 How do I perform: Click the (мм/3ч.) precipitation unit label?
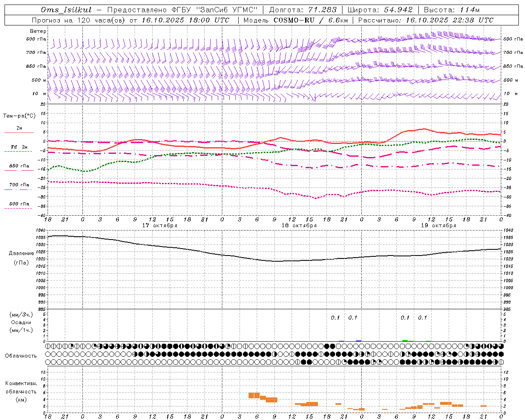pos(21,315)
